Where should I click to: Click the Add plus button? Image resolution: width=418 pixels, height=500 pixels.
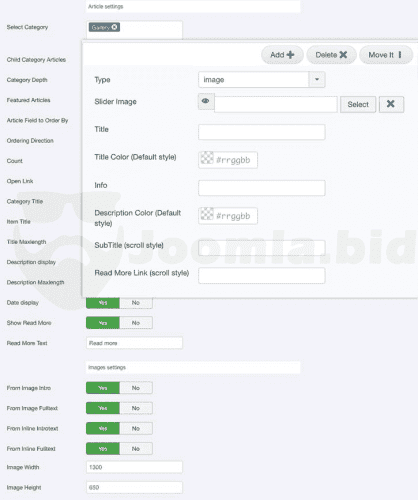pyautogui.click(x=282, y=55)
